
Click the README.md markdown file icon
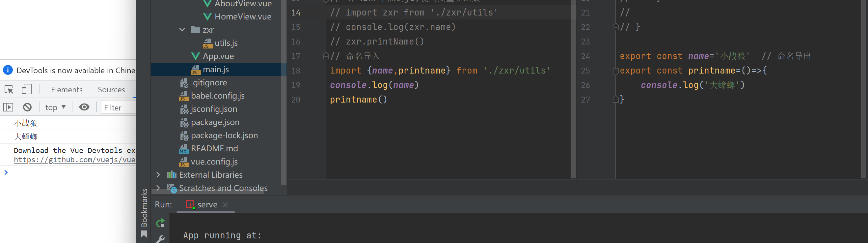pyautogui.click(x=184, y=149)
